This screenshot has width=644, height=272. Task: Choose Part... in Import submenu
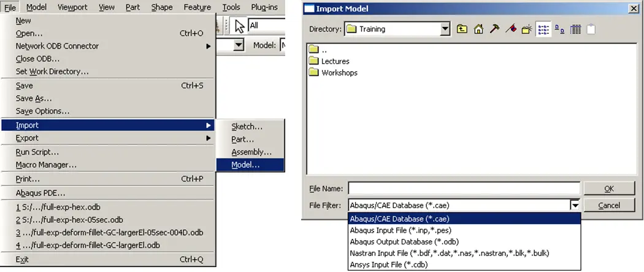point(250,139)
